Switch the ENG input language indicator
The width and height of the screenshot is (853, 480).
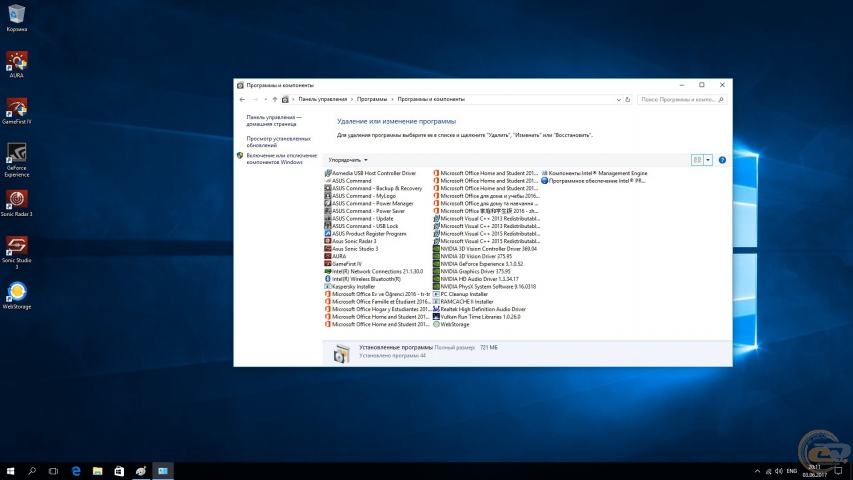click(792, 471)
